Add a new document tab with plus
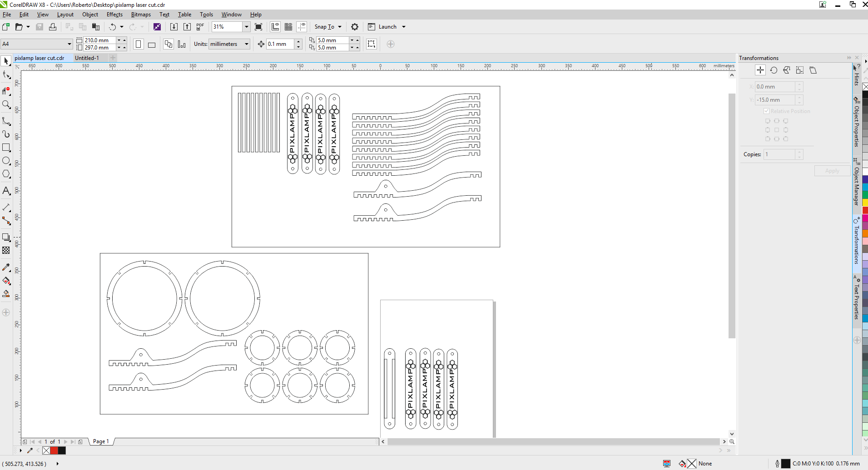The width and height of the screenshot is (868, 470). [x=113, y=58]
